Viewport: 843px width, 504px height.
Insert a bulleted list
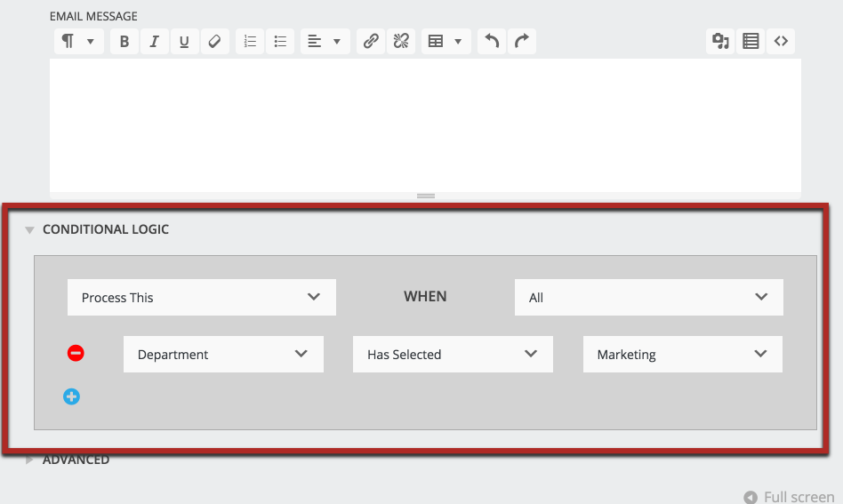click(280, 41)
